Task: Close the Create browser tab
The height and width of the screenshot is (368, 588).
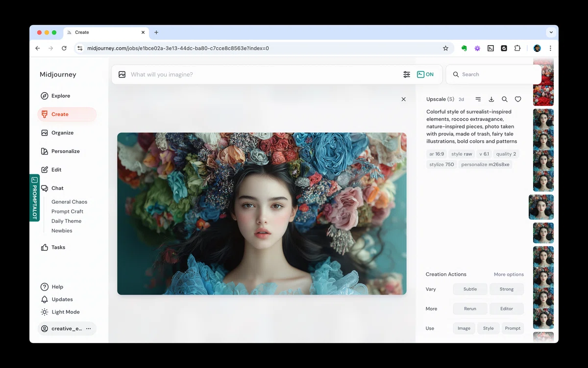Action: click(143, 32)
